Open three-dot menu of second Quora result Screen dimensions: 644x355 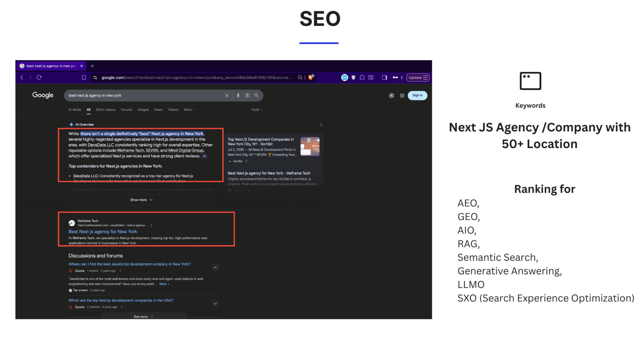tap(122, 307)
